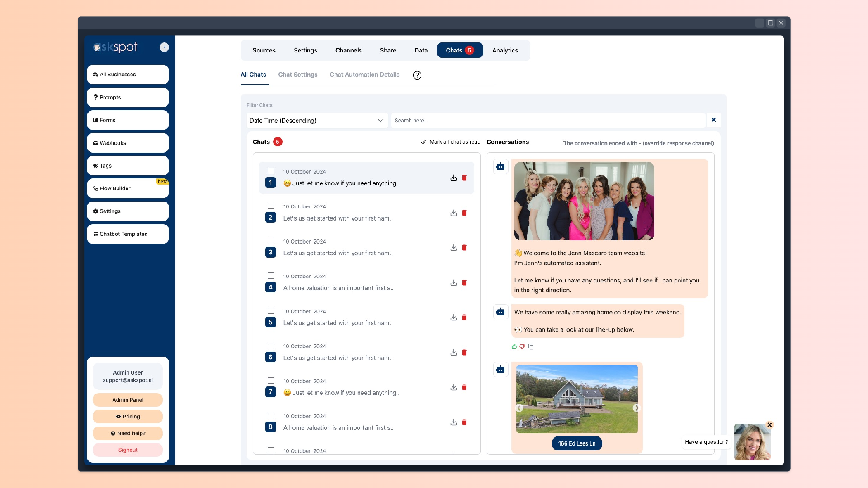The image size is (868, 488).
Task: Copy the bot message with the copy icon
Action: coord(531,347)
